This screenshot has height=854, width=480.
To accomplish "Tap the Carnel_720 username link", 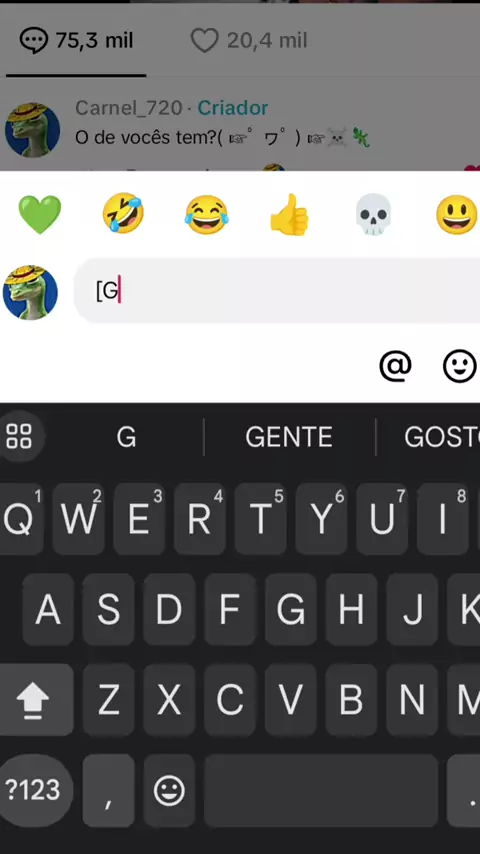I will coord(129,108).
